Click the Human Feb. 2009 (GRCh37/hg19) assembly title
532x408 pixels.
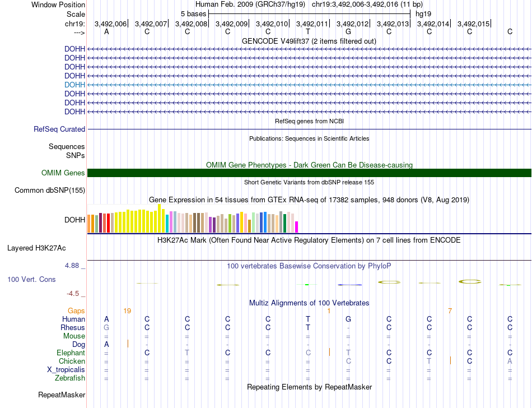tap(250, 4)
